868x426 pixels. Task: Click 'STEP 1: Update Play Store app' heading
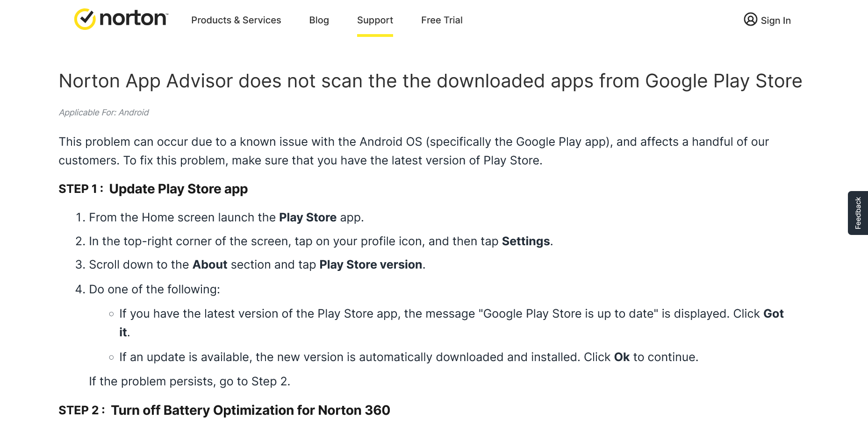153,189
